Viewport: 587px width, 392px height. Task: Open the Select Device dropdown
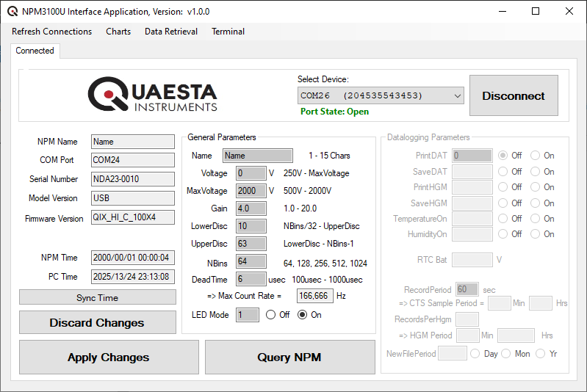(x=381, y=95)
